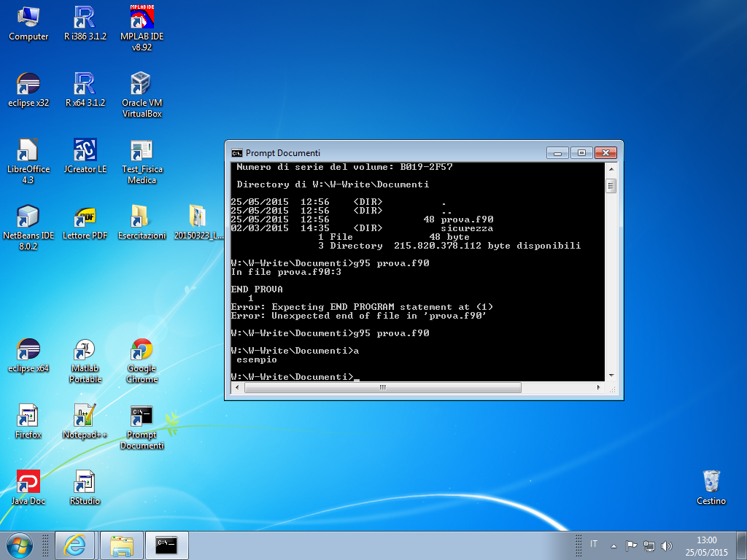Click the horizontal scrollbar thumb in the console

coord(382,388)
